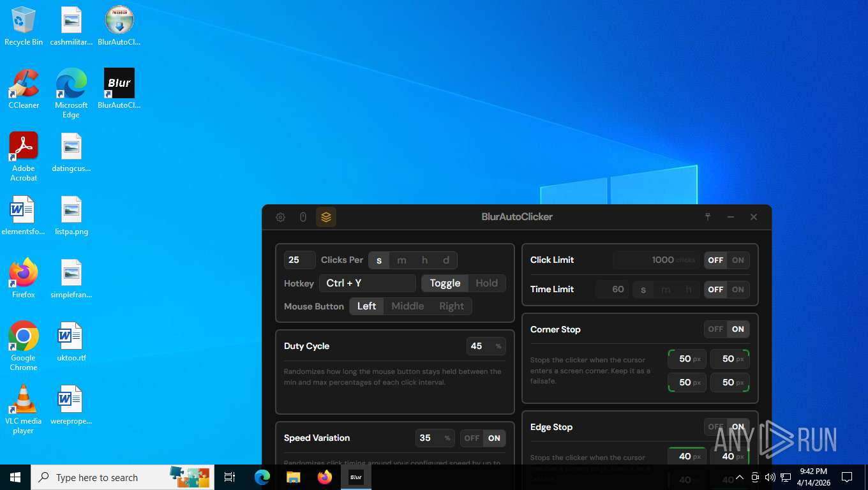Choose clicks per second unit 's'
The image size is (868, 490).
tap(379, 260)
